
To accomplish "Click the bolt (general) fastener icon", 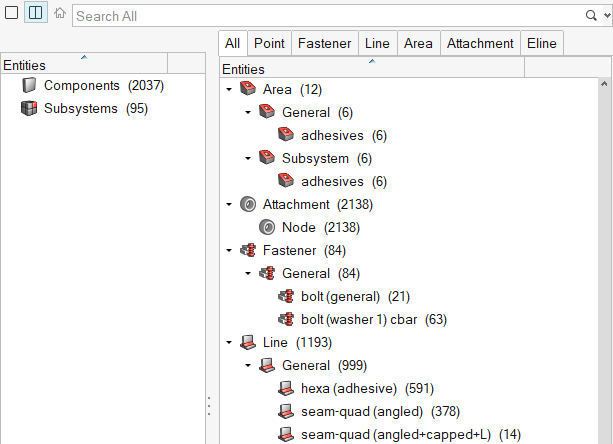I will coord(286,297).
